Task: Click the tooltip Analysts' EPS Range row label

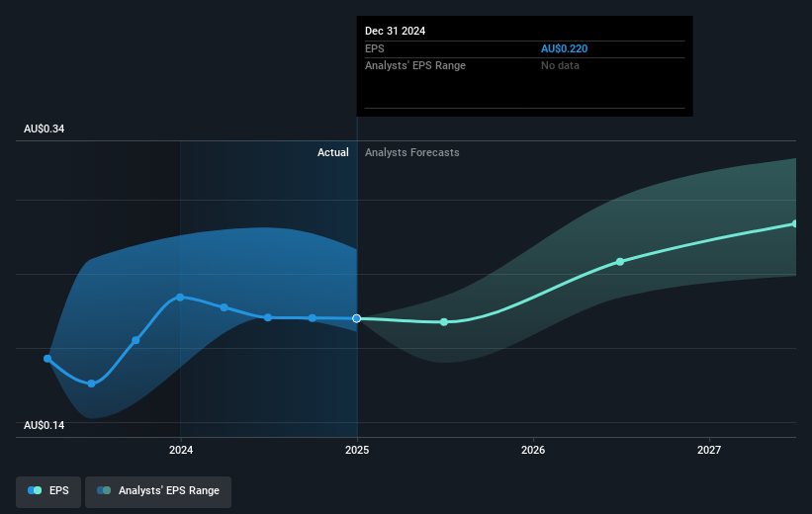Action: click(415, 66)
